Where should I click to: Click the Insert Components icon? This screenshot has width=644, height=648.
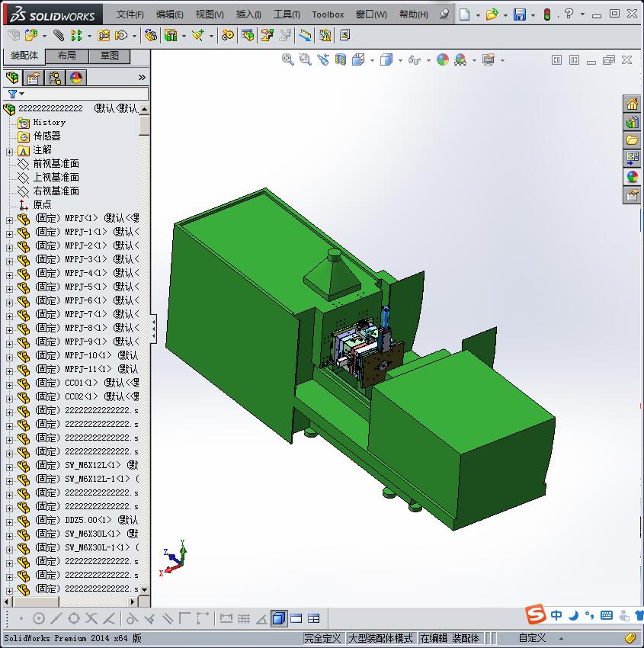click(30, 36)
